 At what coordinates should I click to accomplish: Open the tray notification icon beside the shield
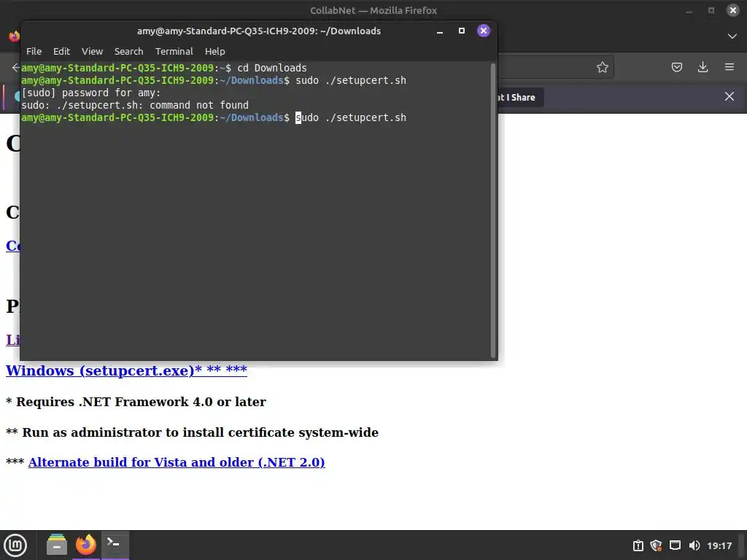coord(638,545)
